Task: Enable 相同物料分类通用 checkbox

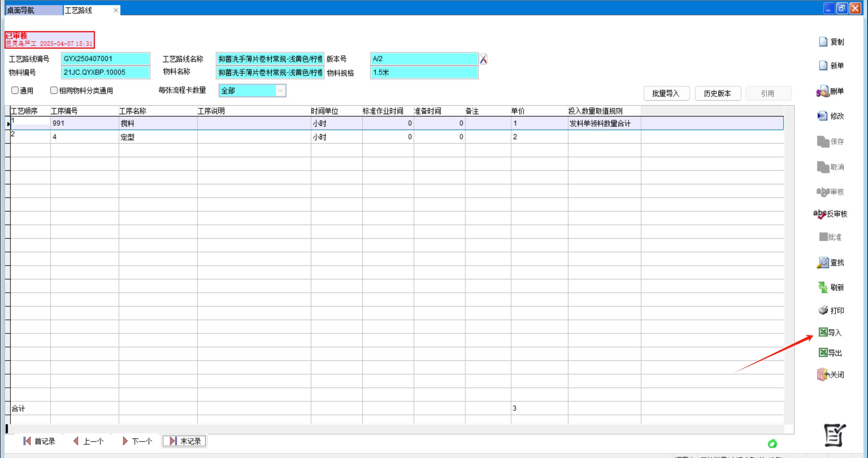Action: 54,90
